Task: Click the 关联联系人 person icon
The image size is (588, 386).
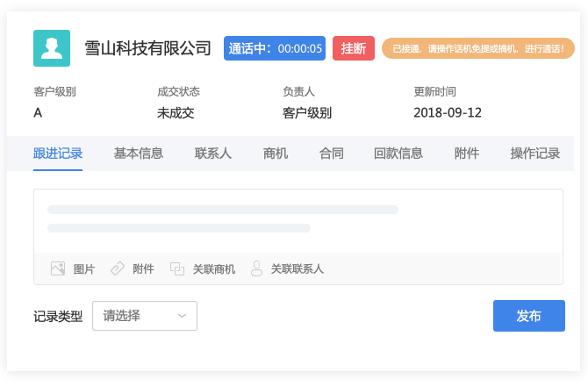Action: [256, 268]
